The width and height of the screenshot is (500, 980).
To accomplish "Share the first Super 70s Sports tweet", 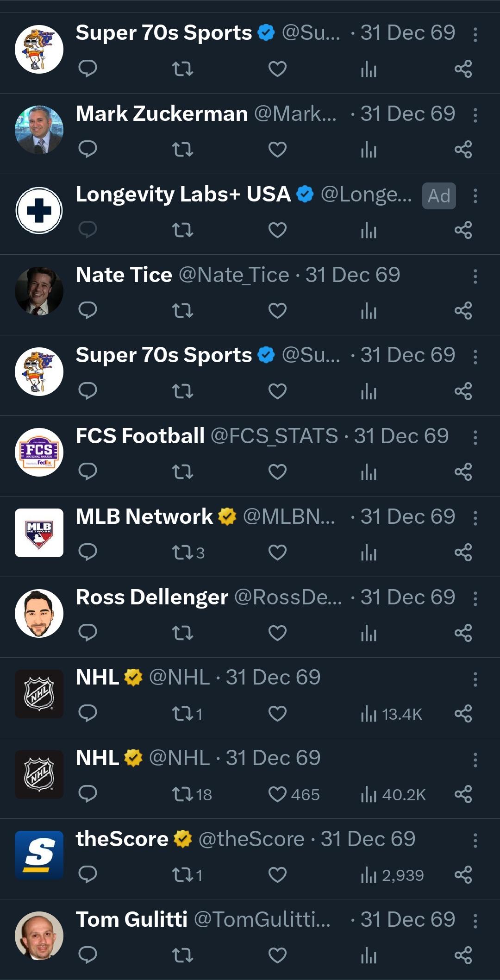I will click(x=463, y=69).
